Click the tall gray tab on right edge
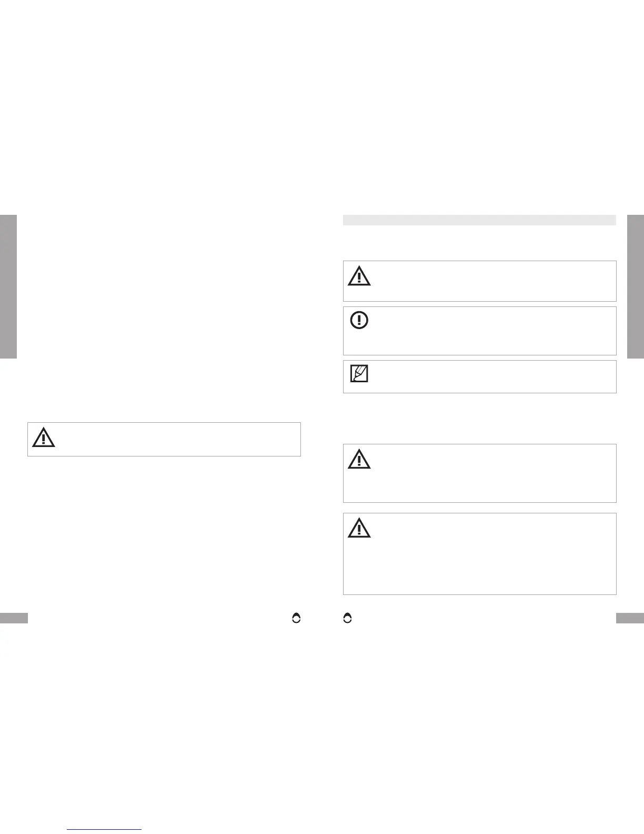This screenshot has height=834, width=644. pos(636,286)
